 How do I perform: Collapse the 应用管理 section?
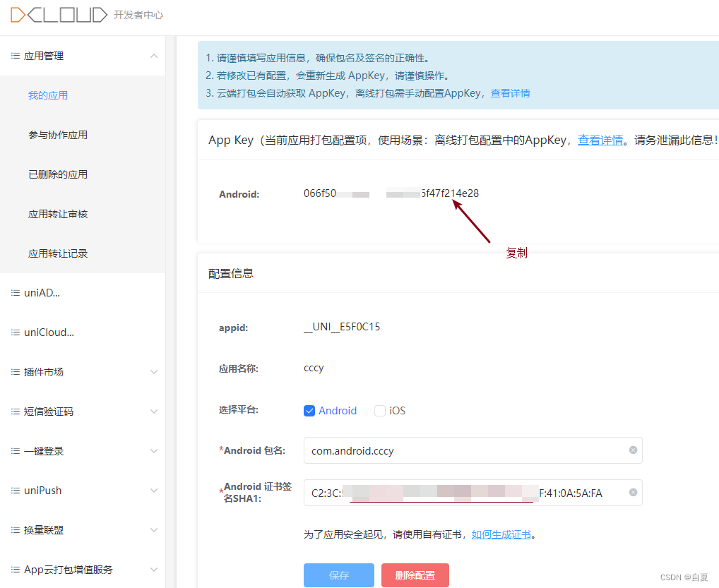point(154,56)
